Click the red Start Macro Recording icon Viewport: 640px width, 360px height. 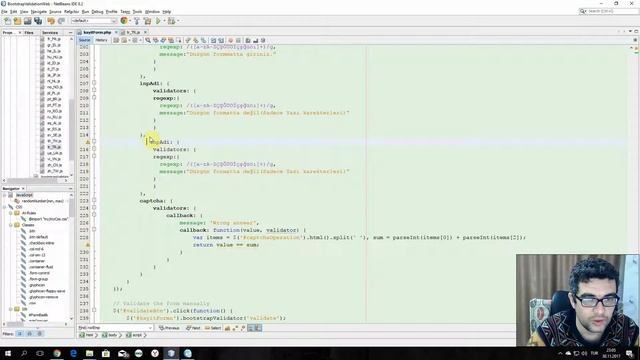[231, 40]
